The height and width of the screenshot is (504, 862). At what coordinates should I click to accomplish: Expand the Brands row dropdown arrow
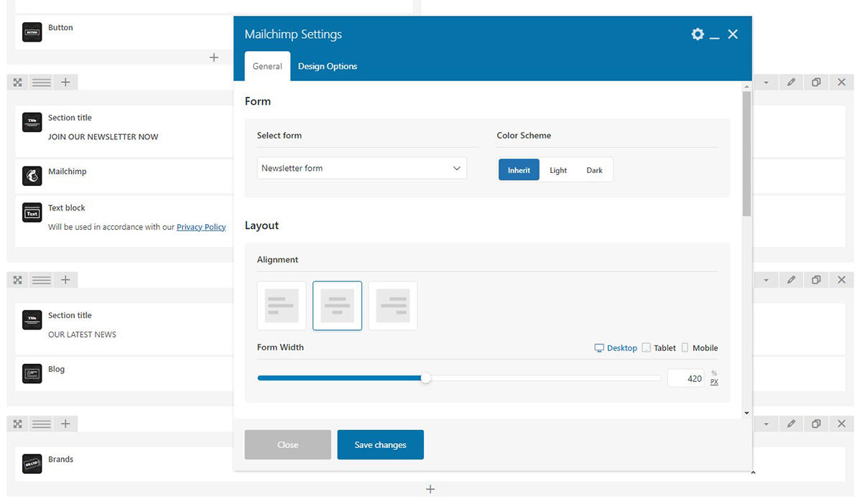tap(766, 424)
